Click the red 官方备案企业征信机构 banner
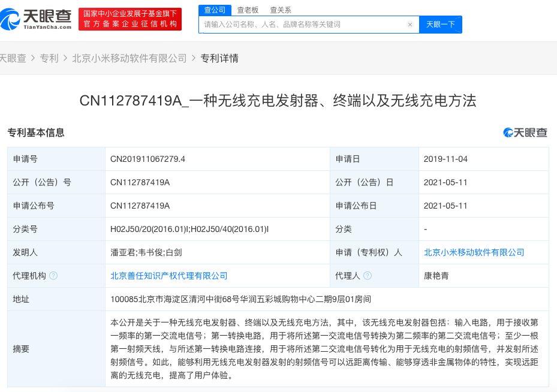557x392 pixels. pos(130,19)
